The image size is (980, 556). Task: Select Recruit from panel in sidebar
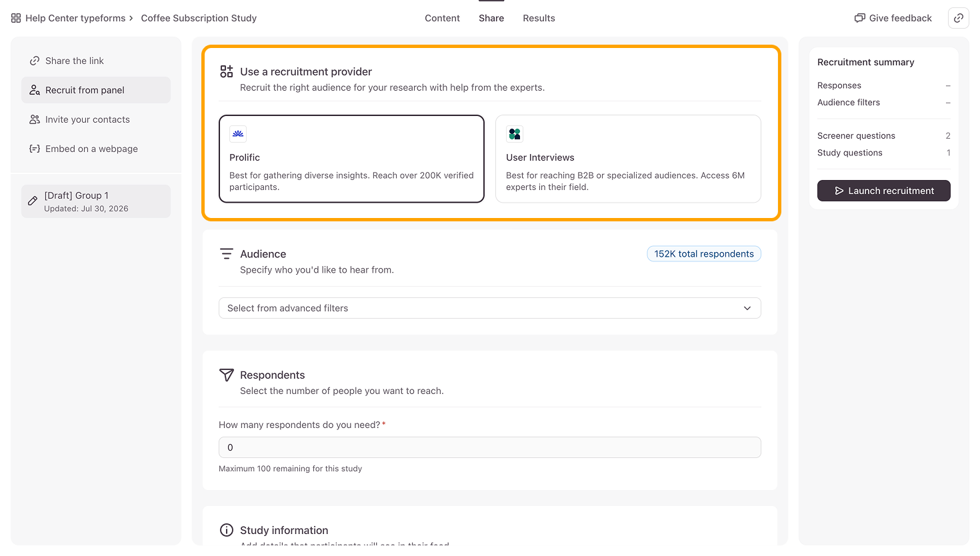click(x=96, y=90)
